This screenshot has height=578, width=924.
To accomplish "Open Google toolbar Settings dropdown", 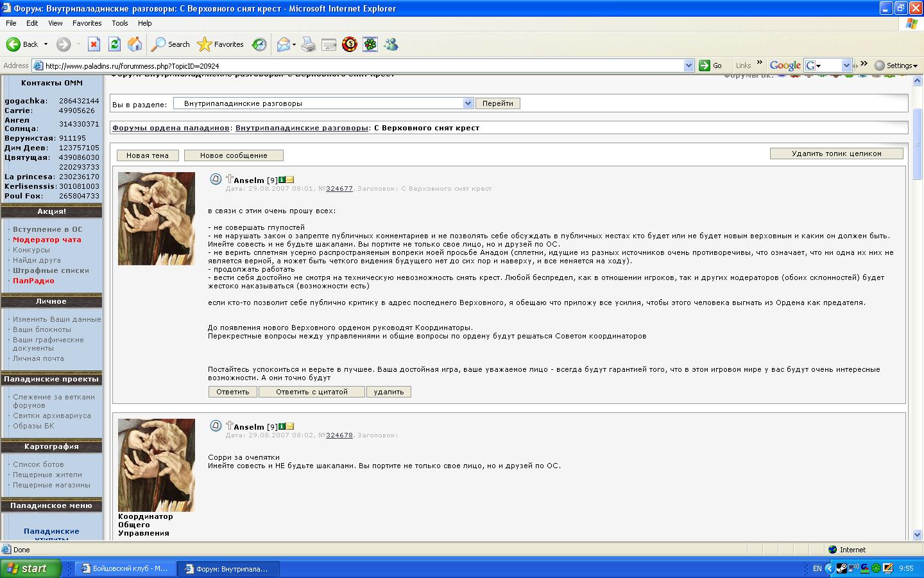I will (896, 66).
